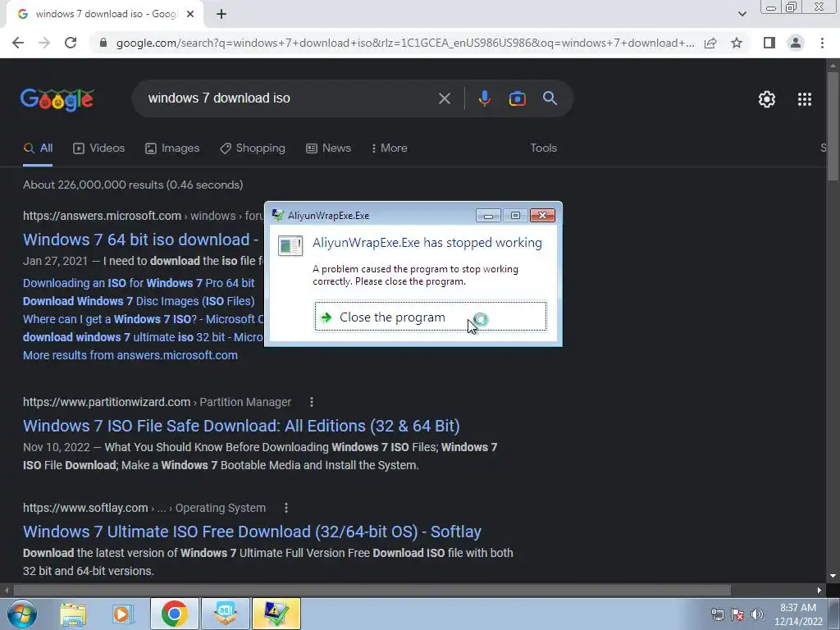Open the Google apps grid
The height and width of the screenshot is (630, 840).
[804, 99]
